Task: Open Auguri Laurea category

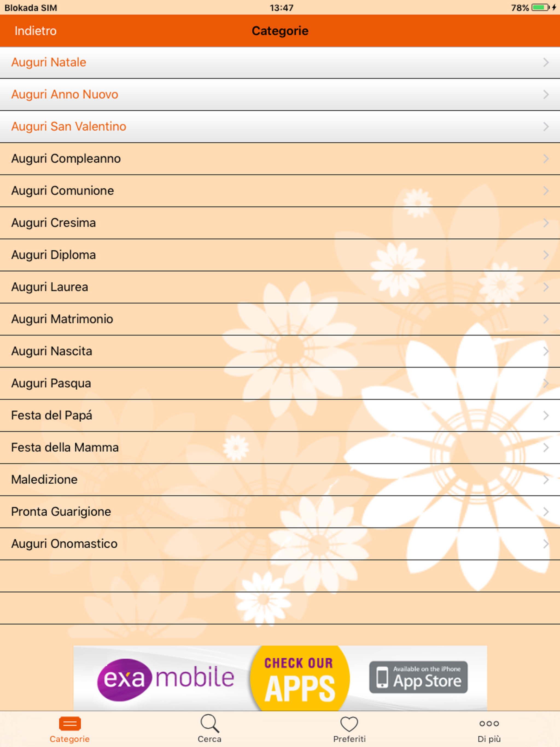Action: tap(50, 287)
